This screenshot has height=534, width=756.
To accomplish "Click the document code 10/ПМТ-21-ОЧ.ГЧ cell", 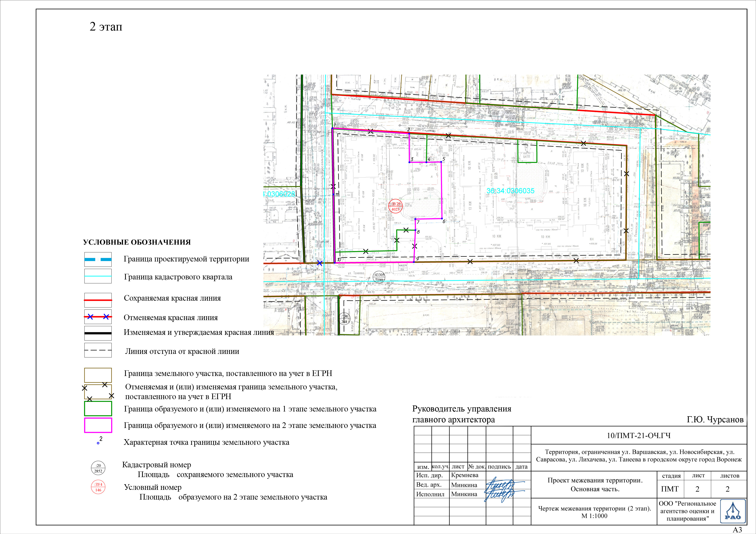I will [x=639, y=436].
